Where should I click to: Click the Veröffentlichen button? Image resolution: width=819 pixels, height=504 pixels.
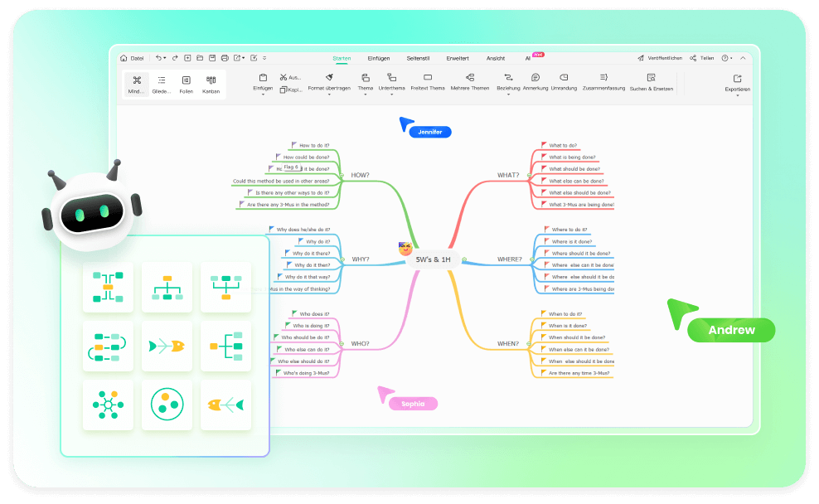[660, 58]
